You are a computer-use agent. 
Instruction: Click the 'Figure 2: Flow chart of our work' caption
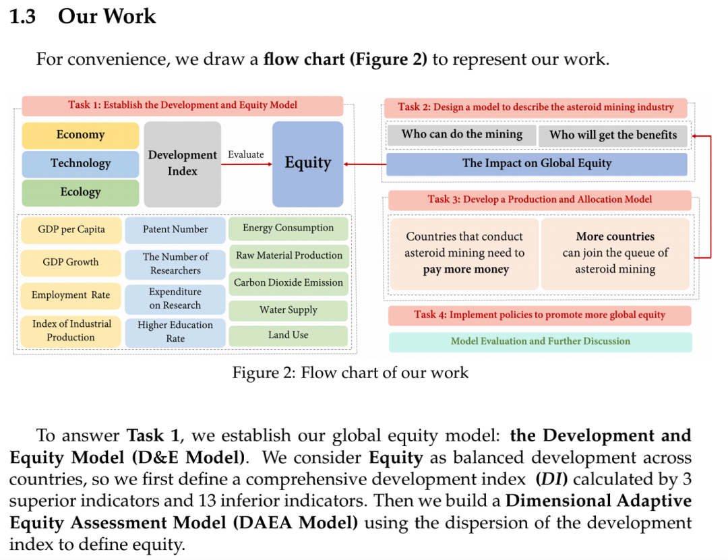[x=350, y=373]
